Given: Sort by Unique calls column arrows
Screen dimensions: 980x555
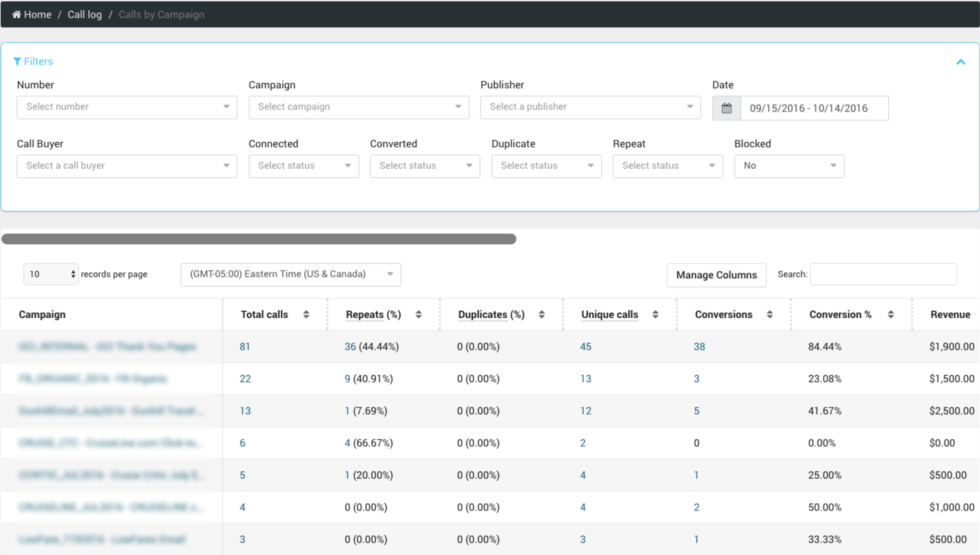Looking at the screenshot, I should click(655, 314).
